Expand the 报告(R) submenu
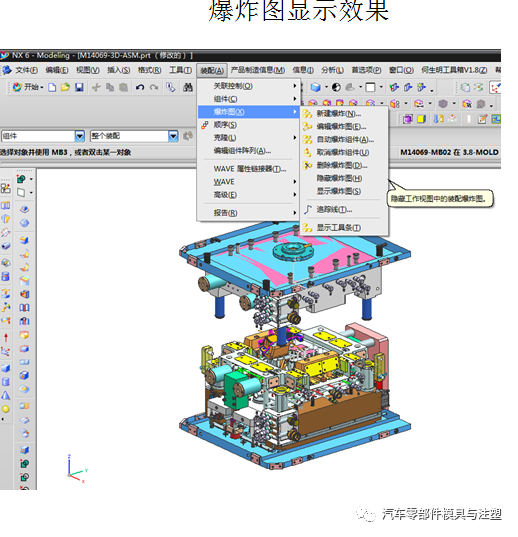Image resolution: width=518 pixels, height=537 pixels. pyautogui.click(x=249, y=213)
